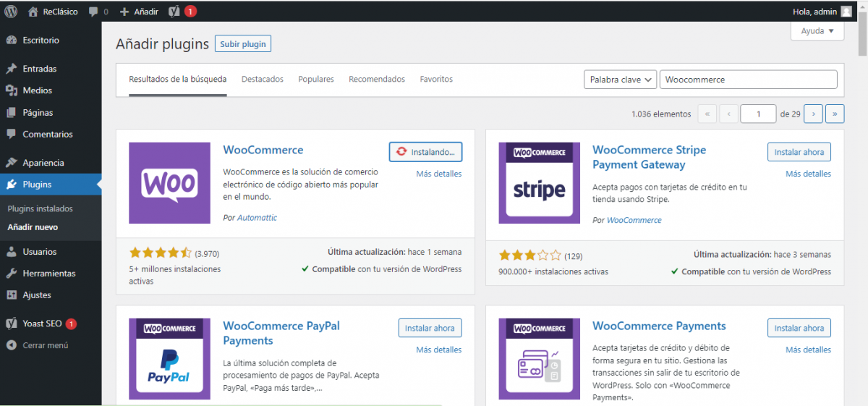
Task: Click the plugin search input field
Action: tap(748, 80)
